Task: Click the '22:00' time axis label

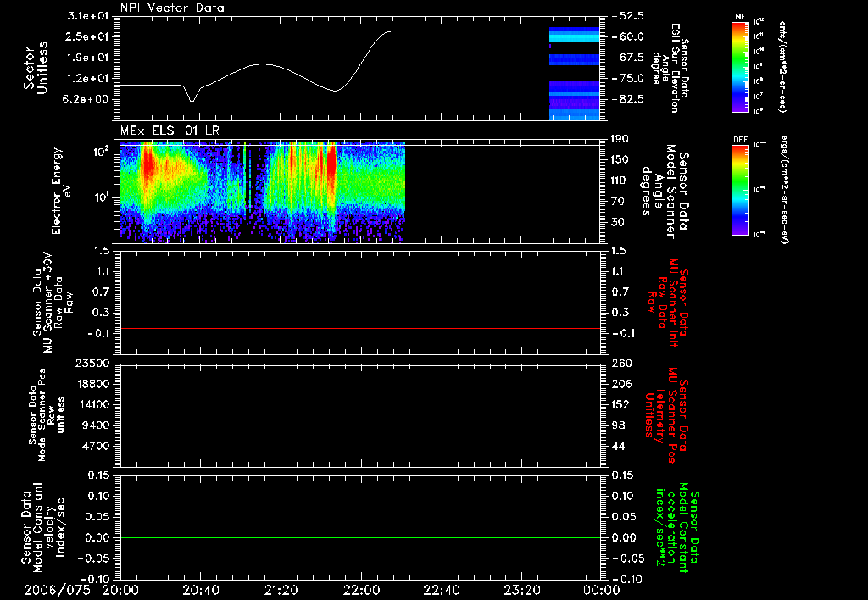Action: point(361,590)
